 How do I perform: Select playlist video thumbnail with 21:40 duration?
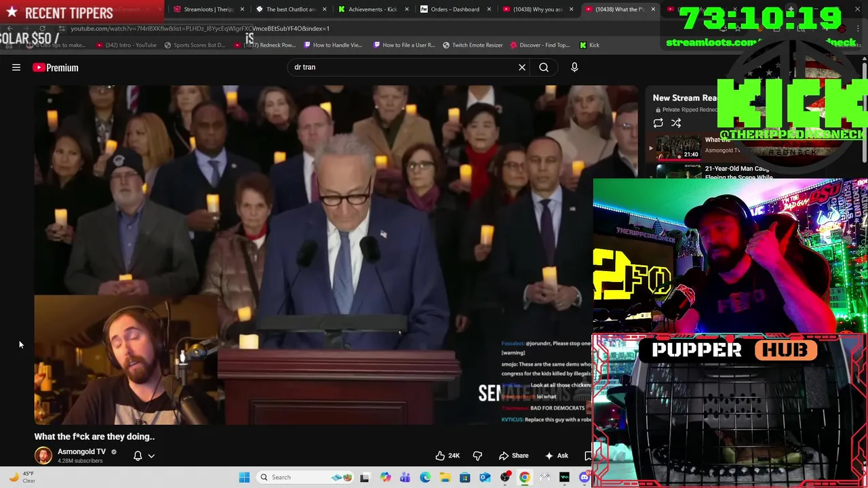678,148
